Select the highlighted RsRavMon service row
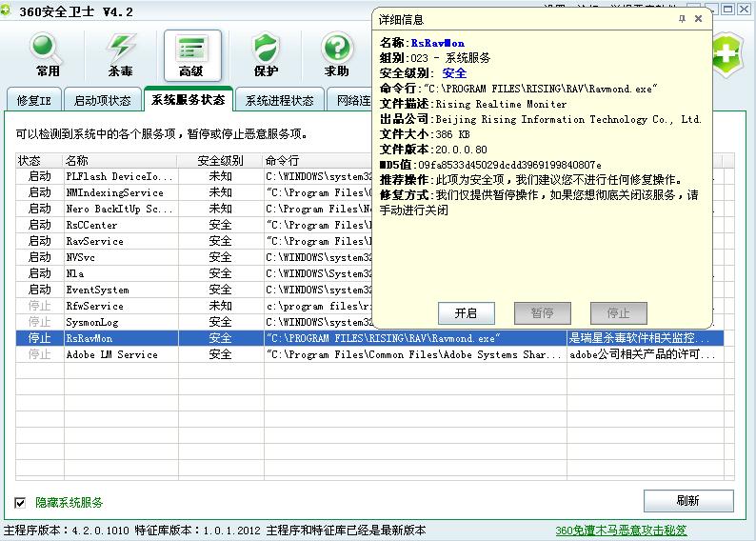This screenshot has height=541, width=756. point(369,338)
